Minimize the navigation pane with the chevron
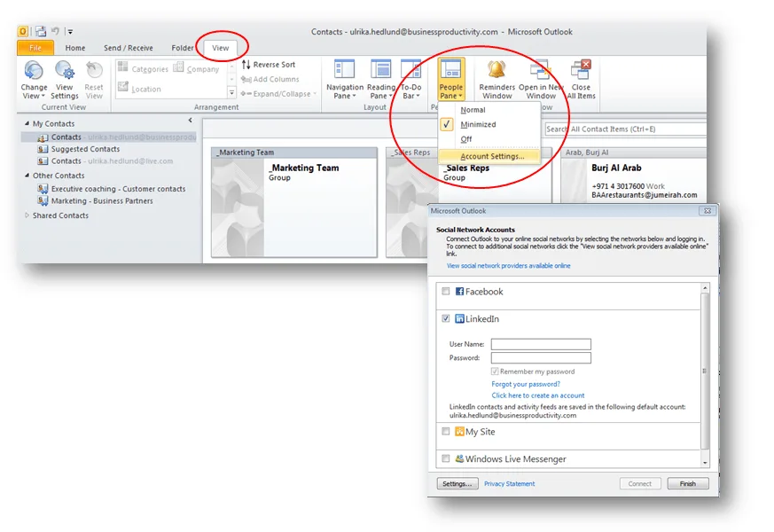The image size is (774, 532). (190, 121)
